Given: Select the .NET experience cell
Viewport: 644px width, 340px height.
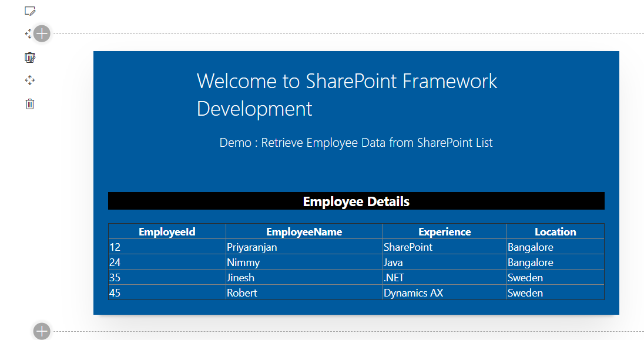Looking at the screenshot, I should 445,278.
